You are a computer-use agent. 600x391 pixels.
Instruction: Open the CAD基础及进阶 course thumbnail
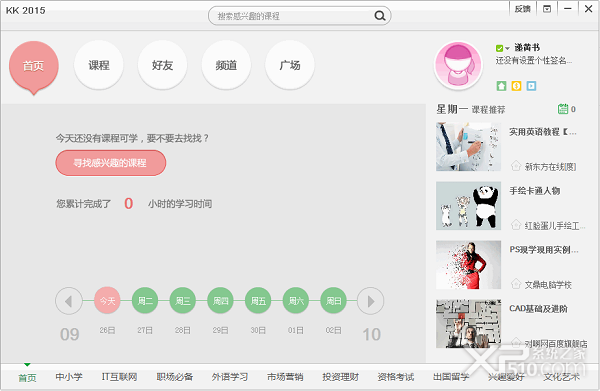468,324
